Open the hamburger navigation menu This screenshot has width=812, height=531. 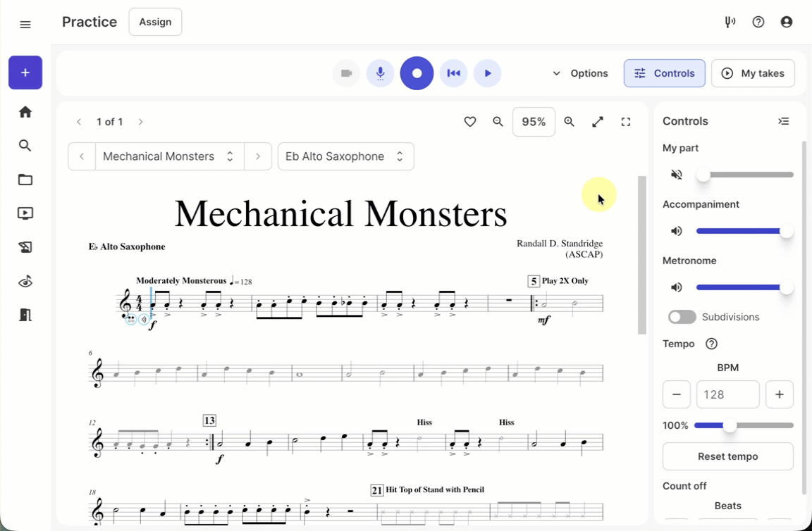point(25,25)
